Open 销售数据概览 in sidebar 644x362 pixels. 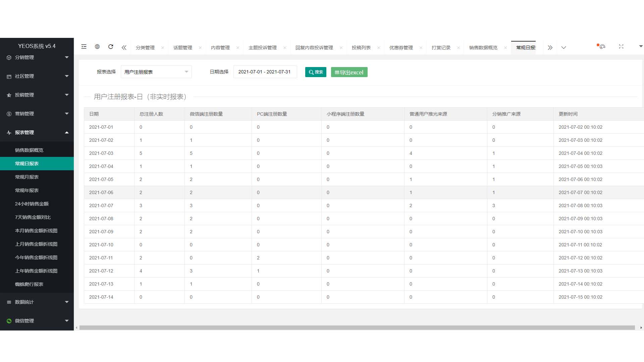click(37, 150)
